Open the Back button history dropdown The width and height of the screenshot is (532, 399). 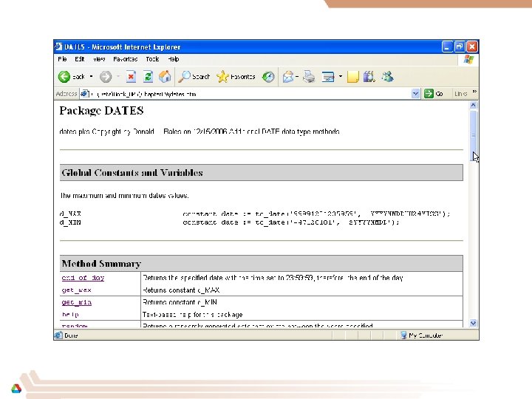point(91,77)
